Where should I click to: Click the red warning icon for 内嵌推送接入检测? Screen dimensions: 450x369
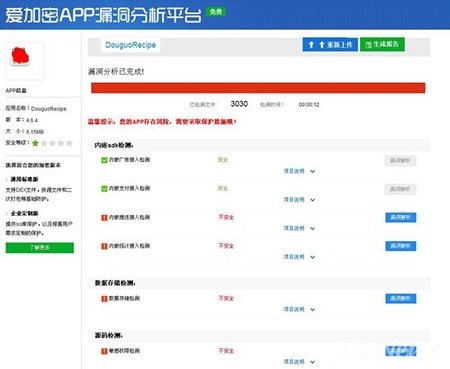click(104, 218)
